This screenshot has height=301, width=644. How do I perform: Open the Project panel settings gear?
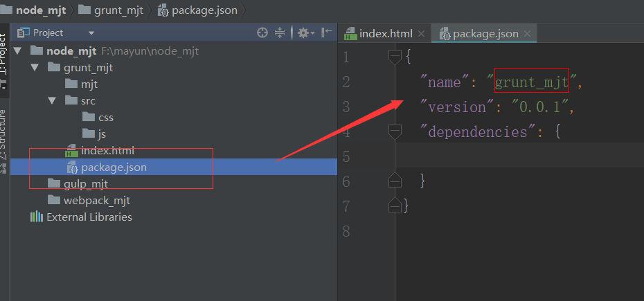(x=303, y=33)
